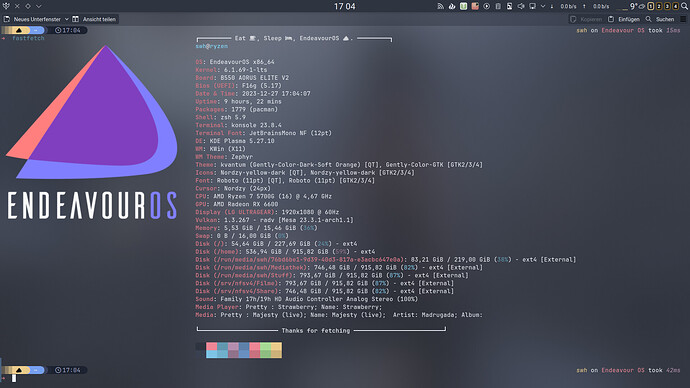Viewport: 690px width, 388px height.
Task: Click the 'Board: B550 AORUS ELITE V2' line
Action: [x=242, y=78]
